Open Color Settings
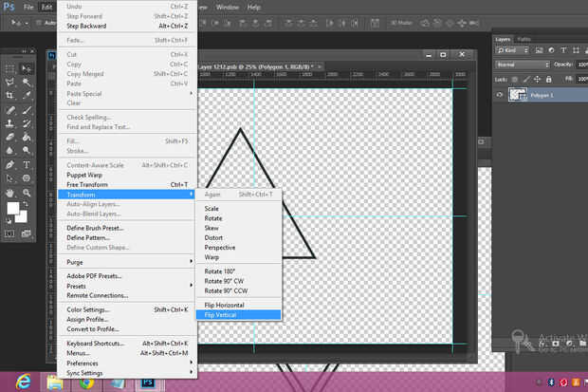 [127, 309]
